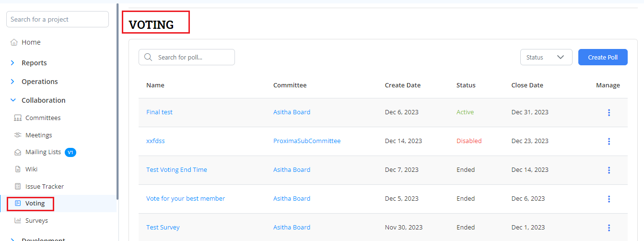Click the Mailing Lists envelope icon
644x241 pixels.
click(x=18, y=153)
